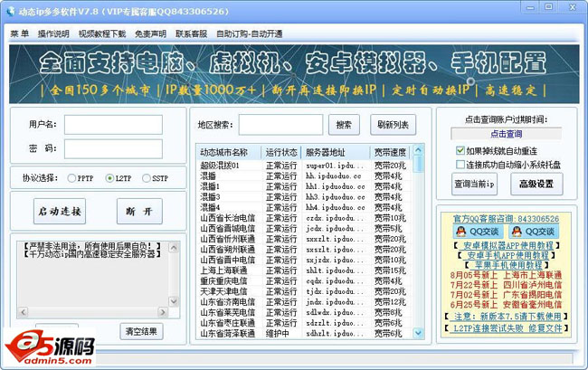
Task: Focus the 密码 input field
Action: [113, 149]
